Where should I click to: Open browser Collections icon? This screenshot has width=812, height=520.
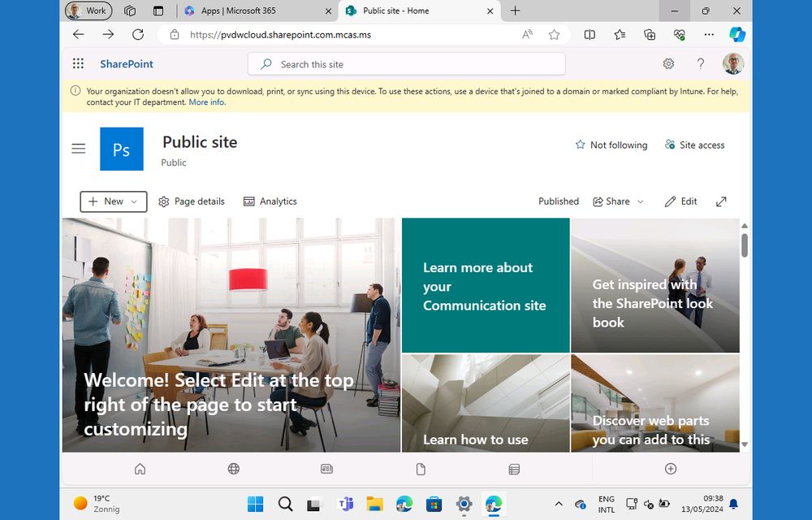point(650,35)
